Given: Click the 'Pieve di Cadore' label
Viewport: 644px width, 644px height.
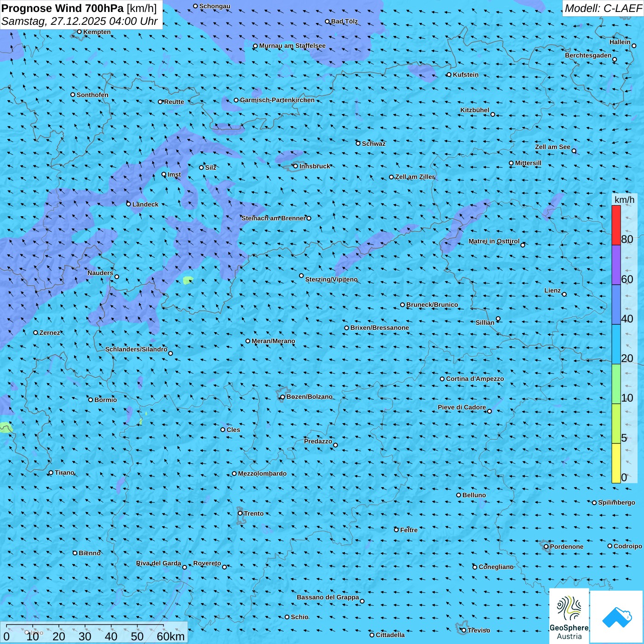Looking at the screenshot, I should click(x=462, y=407).
